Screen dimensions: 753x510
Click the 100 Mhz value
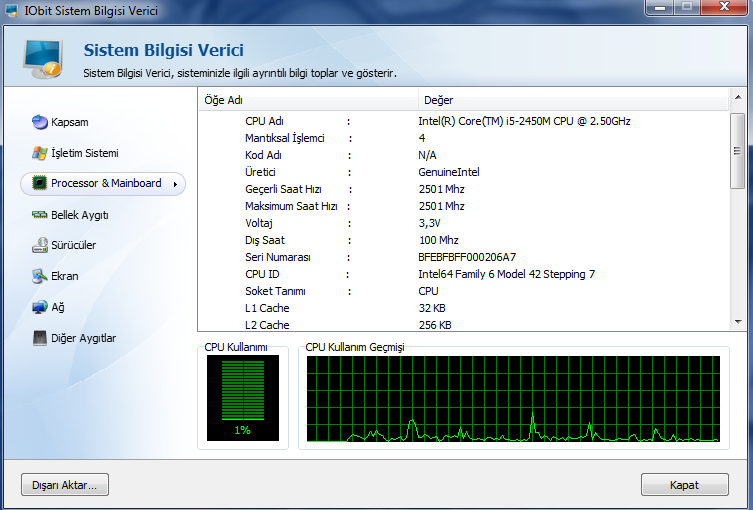click(x=438, y=240)
